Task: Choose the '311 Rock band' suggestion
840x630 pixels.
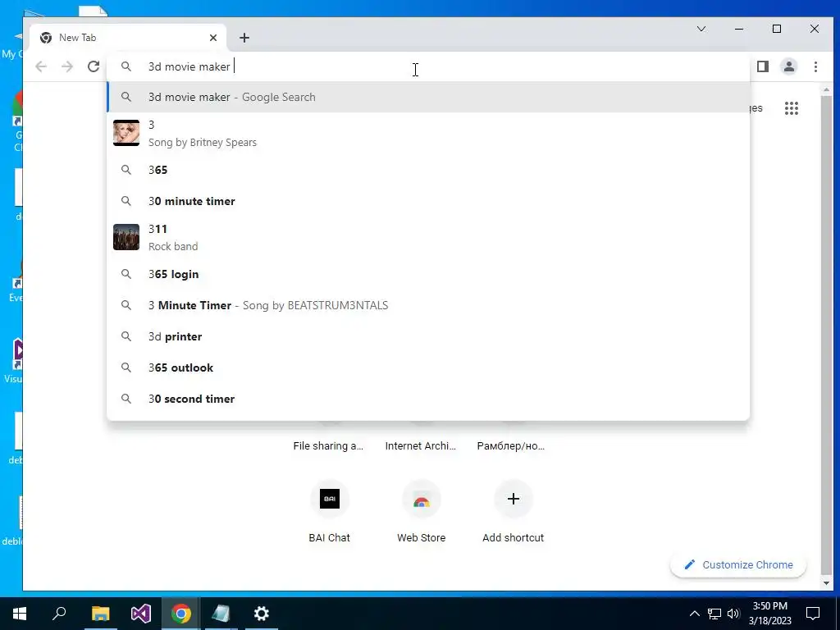Action: pyautogui.click(x=428, y=237)
